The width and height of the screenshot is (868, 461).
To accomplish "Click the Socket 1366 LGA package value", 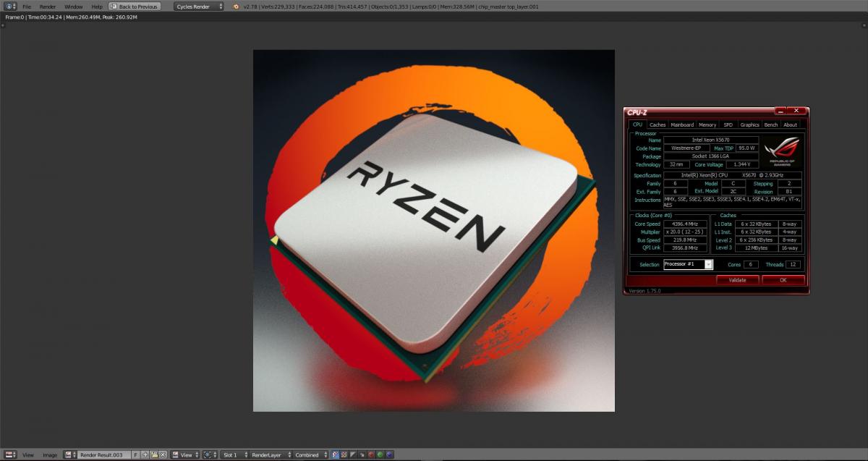I will (711, 156).
